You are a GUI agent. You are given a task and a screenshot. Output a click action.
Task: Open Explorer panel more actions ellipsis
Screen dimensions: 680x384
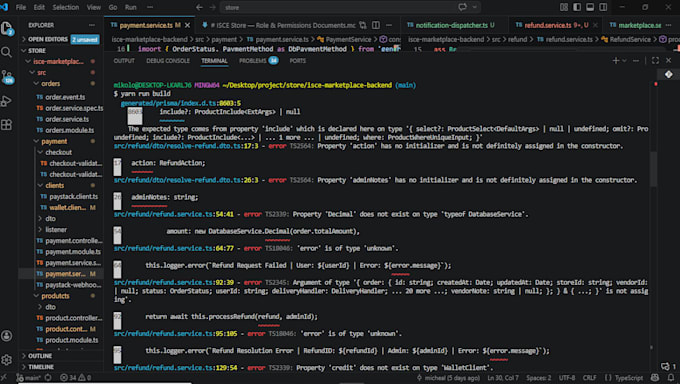pos(92,25)
